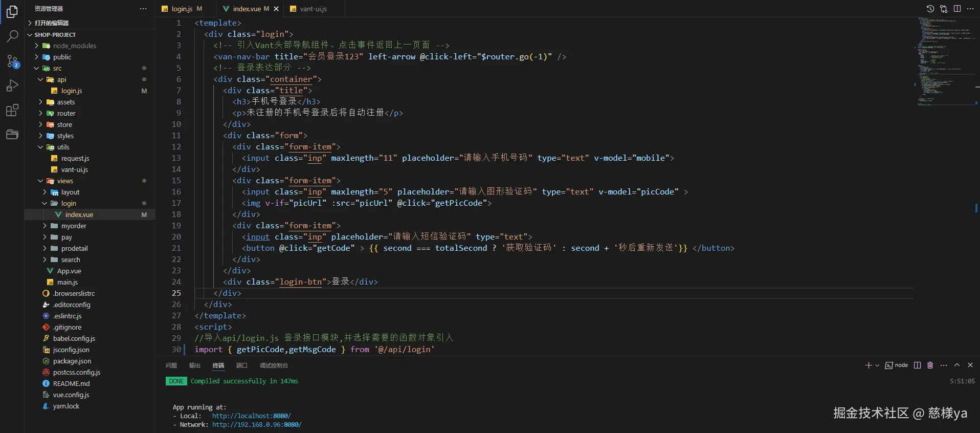The height and width of the screenshot is (433, 980).
Task: Collapse the utils folder
Action: (x=90, y=147)
